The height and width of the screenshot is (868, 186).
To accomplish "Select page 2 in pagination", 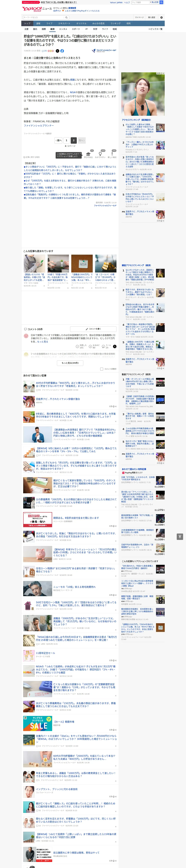I will coord(74,140).
